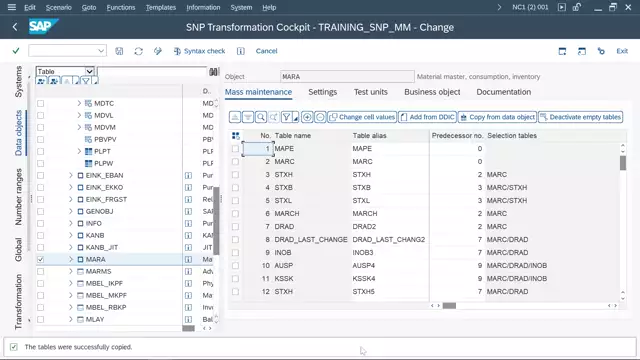The width and height of the screenshot is (640, 360).
Task: Click the Select all grid icon
Action: 236,136
